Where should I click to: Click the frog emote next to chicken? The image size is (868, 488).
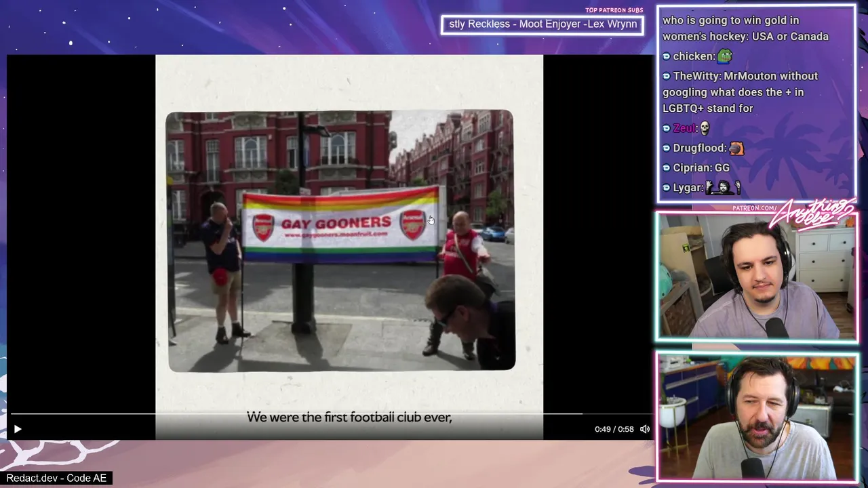[x=724, y=56]
